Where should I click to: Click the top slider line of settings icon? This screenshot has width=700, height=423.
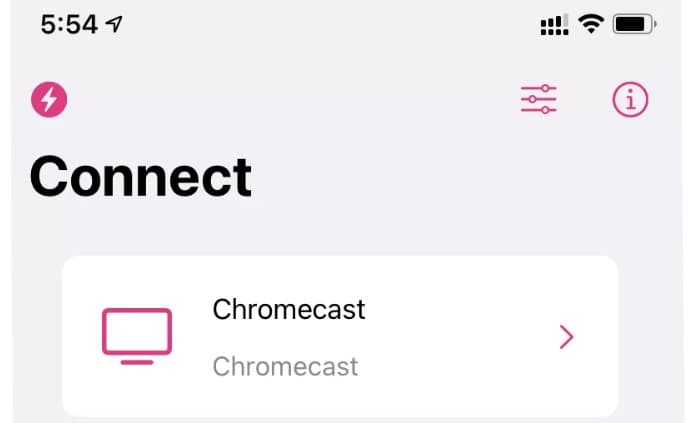click(x=538, y=88)
